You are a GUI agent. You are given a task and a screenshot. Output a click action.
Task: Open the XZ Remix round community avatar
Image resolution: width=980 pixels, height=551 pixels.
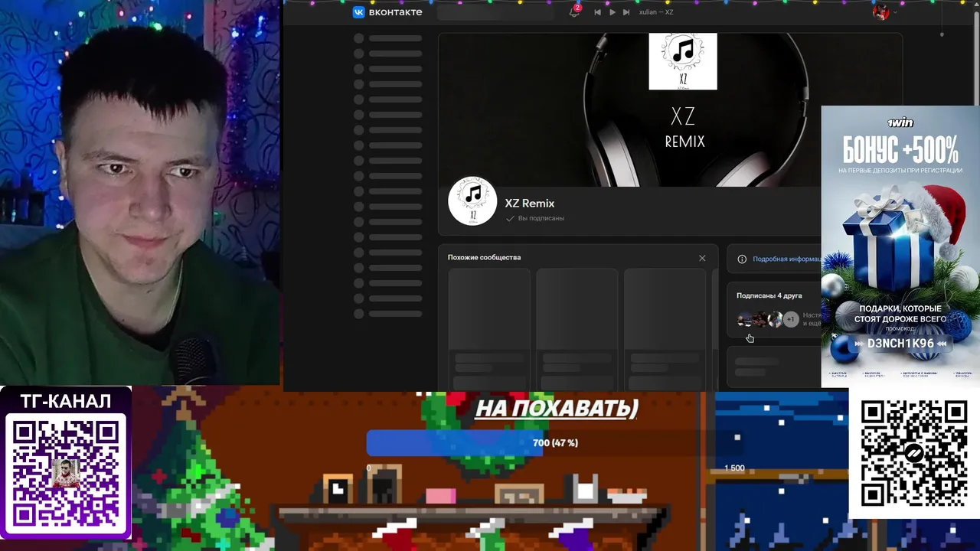point(472,201)
